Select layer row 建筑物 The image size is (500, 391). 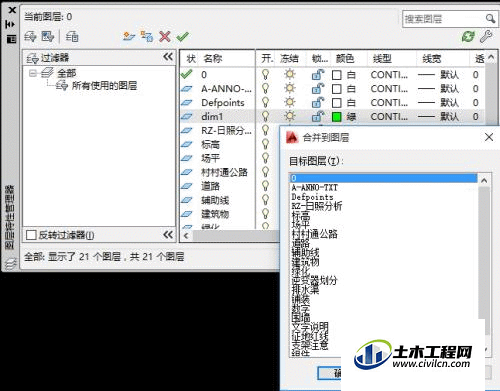pyautogui.click(x=215, y=214)
